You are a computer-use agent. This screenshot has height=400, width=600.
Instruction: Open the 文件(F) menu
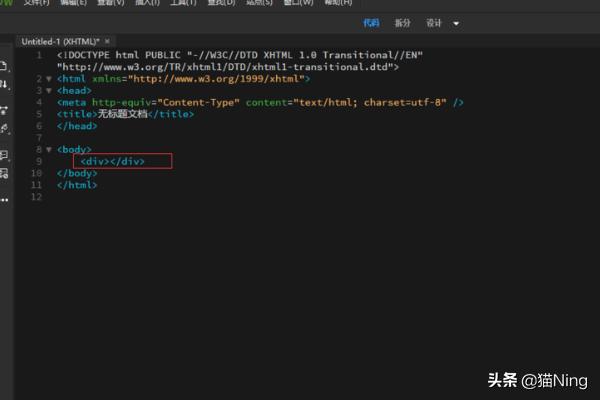click(x=37, y=2)
